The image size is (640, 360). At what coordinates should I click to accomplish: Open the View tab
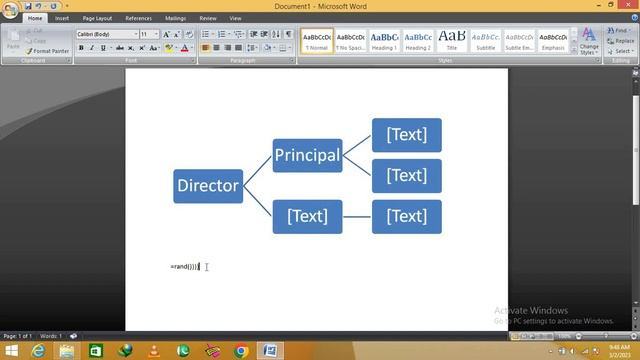[235, 18]
